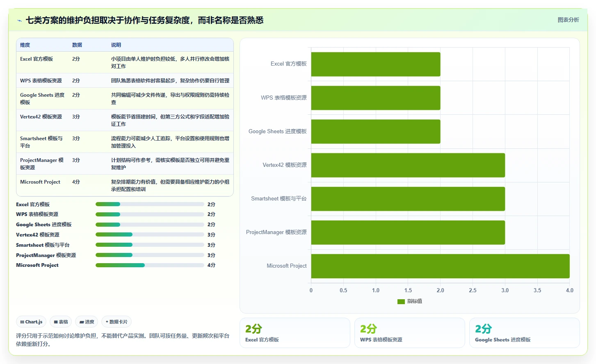Select the 进度 tag chip
The width and height of the screenshot is (596, 364).
point(87,322)
